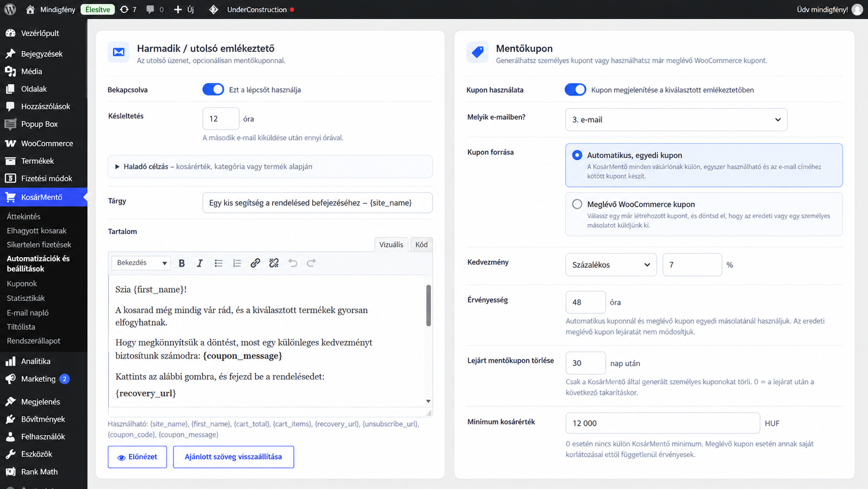Open the Százalékos discount type dropdown
This screenshot has height=489, width=868.
pos(611,265)
